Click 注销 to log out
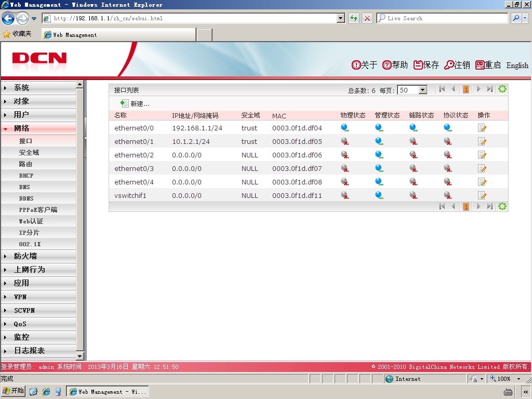The width and height of the screenshot is (532, 399). tap(457, 65)
